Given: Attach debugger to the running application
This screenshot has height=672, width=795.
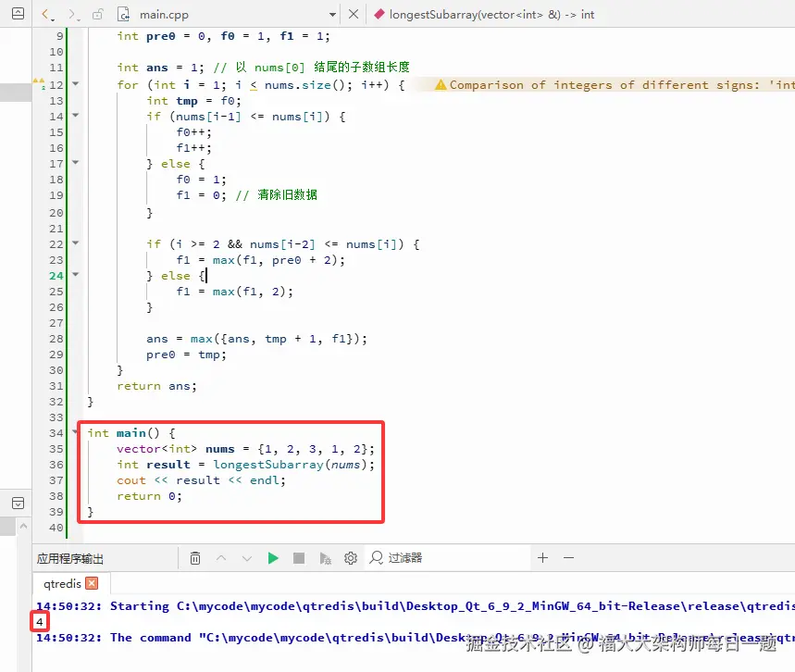Looking at the screenshot, I should (x=325, y=558).
